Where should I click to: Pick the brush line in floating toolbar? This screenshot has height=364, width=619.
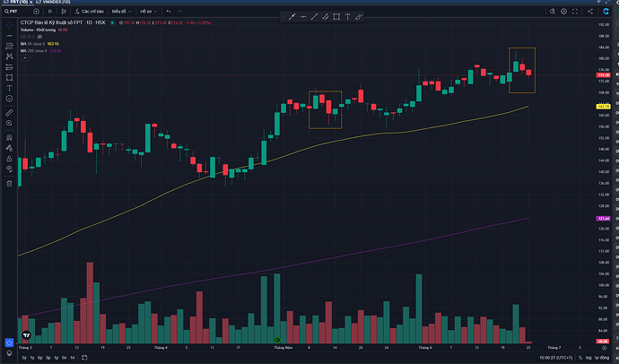(292, 16)
